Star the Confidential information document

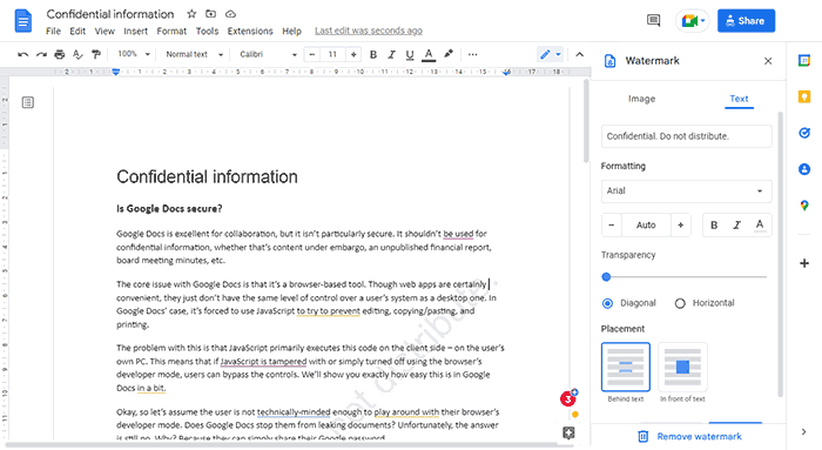pos(192,14)
